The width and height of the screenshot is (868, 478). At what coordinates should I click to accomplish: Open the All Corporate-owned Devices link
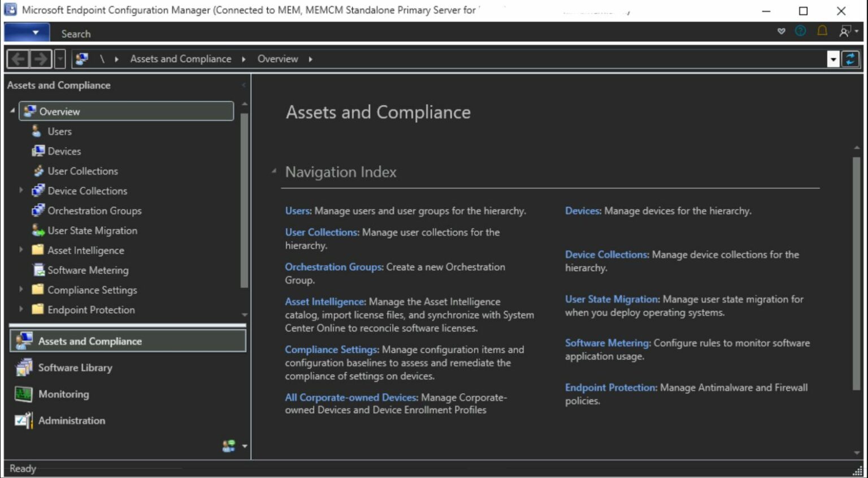[x=351, y=398]
